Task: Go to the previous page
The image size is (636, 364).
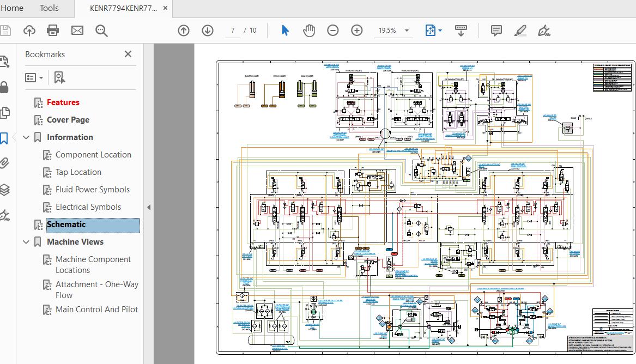Action: (x=184, y=31)
